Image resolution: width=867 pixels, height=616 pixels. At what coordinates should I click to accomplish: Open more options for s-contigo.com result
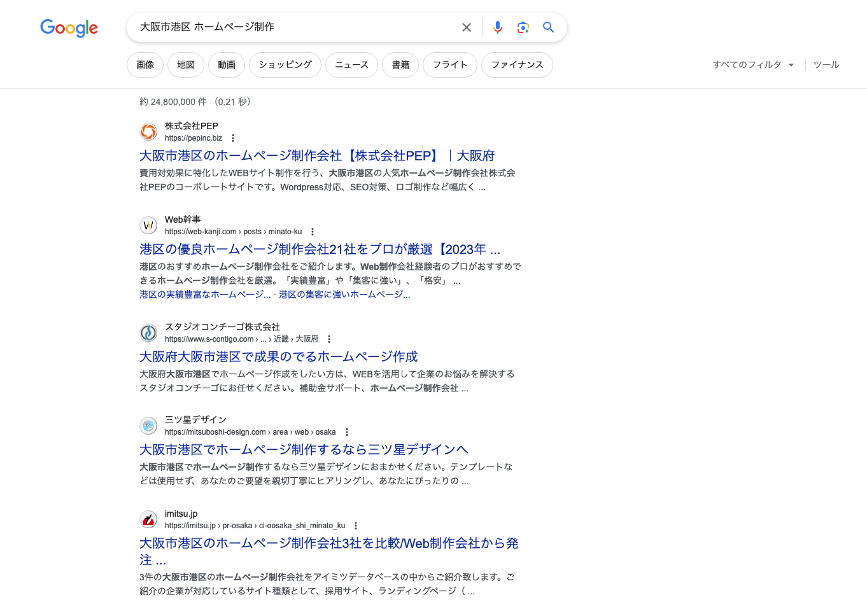click(329, 339)
